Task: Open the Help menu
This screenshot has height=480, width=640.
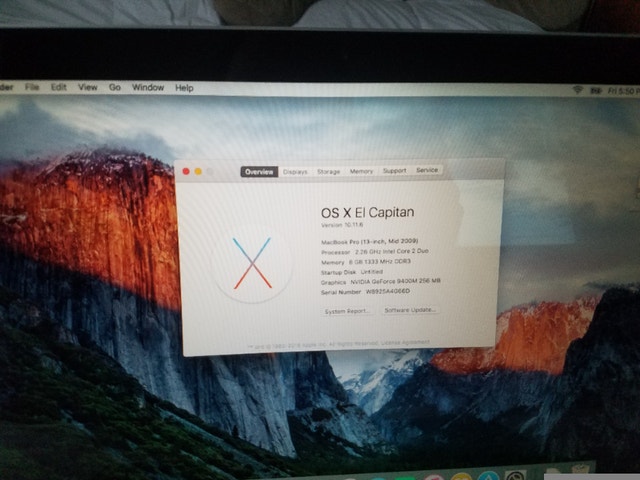Action: [x=184, y=88]
